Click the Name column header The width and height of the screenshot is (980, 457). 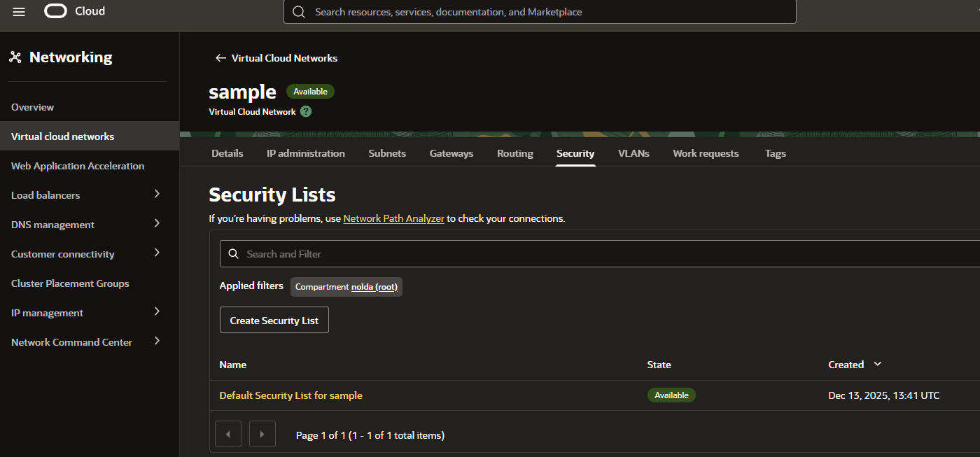point(233,365)
